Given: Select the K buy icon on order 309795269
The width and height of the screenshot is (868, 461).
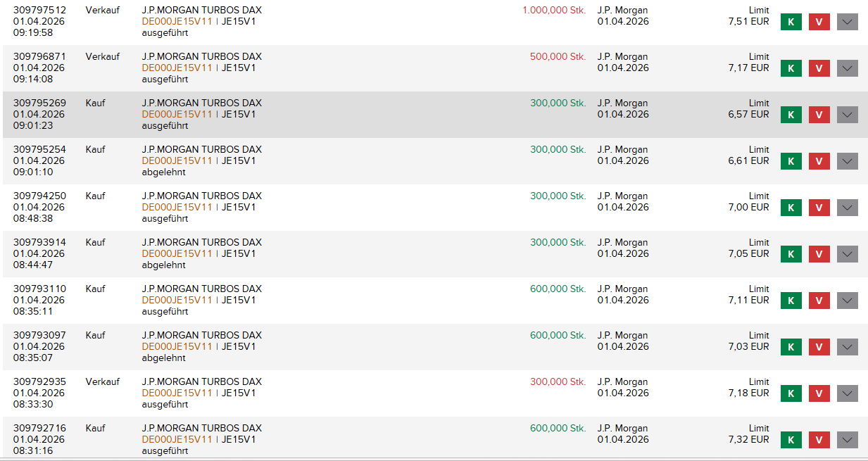Looking at the screenshot, I should pos(791,114).
